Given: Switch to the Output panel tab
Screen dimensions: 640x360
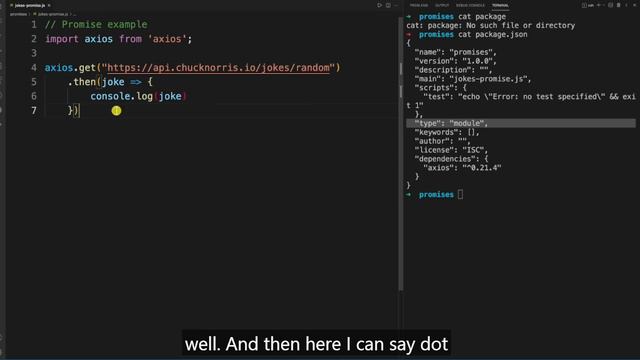Looking at the screenshot, I should pos(442,5).
